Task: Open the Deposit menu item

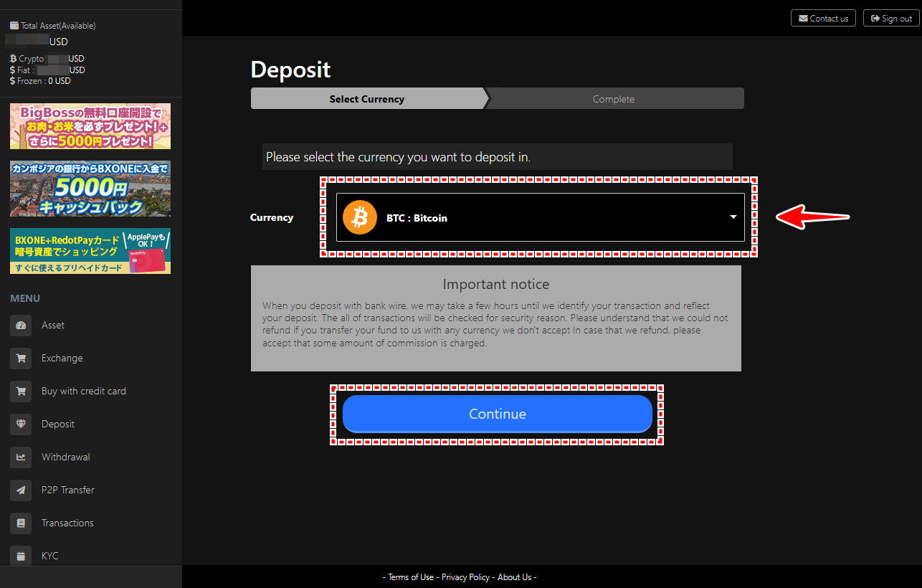Action: point(58,425)
